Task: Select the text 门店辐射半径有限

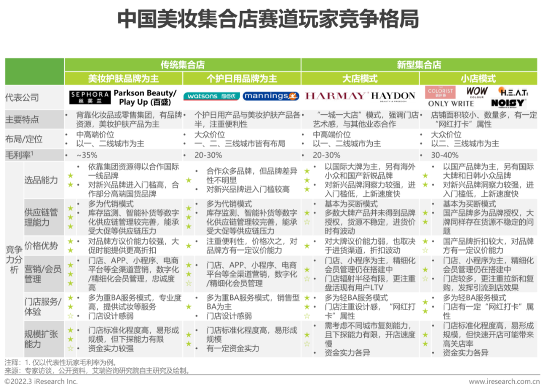Action: pos(355,279)
